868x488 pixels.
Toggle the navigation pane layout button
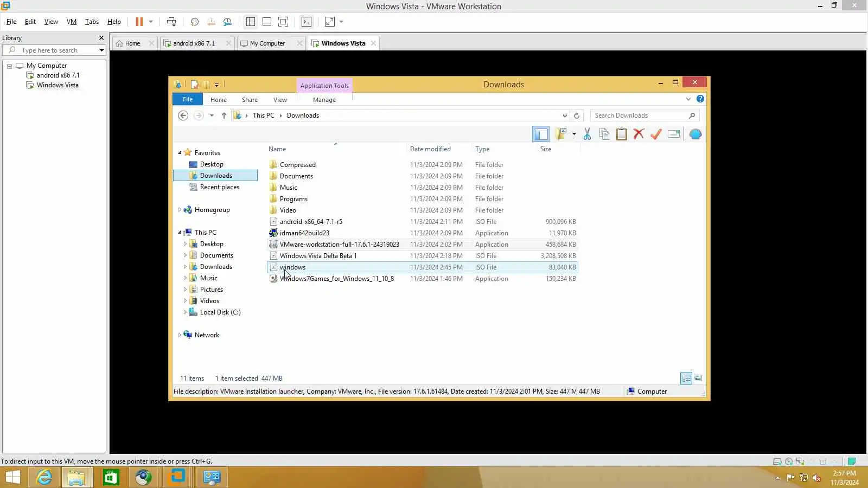[541, 134]
